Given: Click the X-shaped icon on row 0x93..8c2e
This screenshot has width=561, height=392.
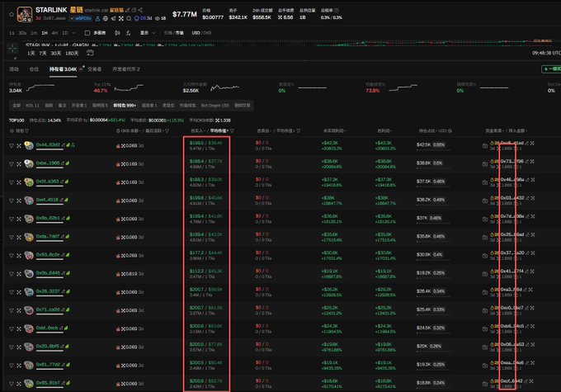Looking at the screenshot, I should pos(19,256).
